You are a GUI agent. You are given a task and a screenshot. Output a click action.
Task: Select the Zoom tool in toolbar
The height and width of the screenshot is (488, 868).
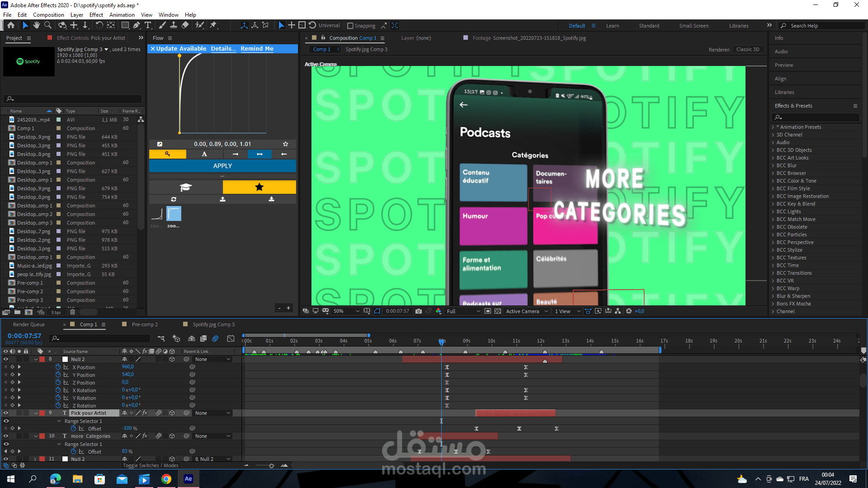[x=47, y=25]
